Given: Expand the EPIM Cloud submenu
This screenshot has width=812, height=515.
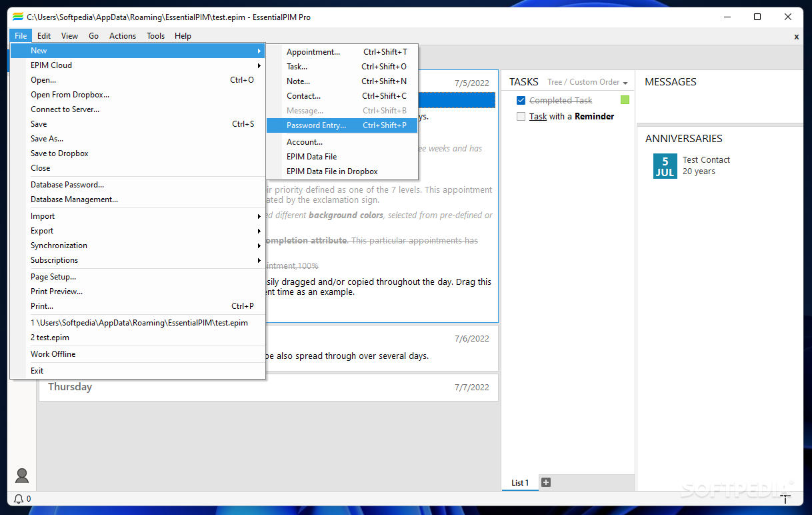Looking at the screenshot, I should 138,65.
